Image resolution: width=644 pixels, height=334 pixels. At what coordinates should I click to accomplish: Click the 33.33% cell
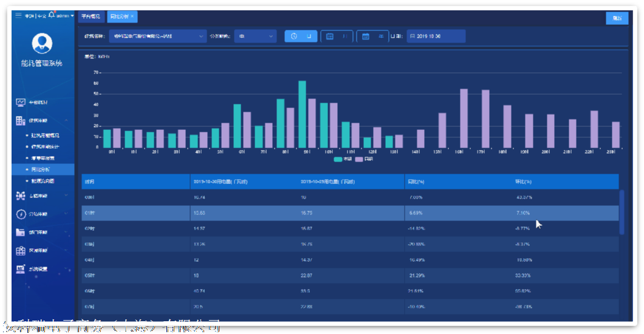click(523, 275)
